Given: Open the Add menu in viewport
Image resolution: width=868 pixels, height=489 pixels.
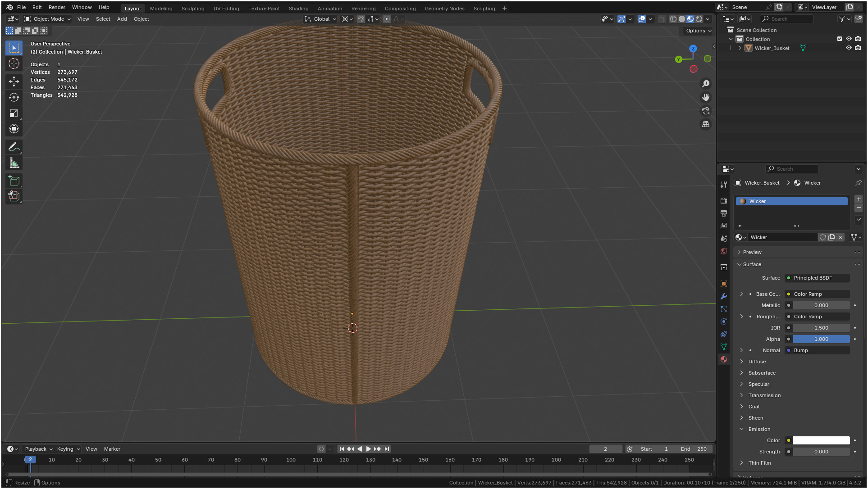Looking at the screenshot, I should [x=122, y=19].
